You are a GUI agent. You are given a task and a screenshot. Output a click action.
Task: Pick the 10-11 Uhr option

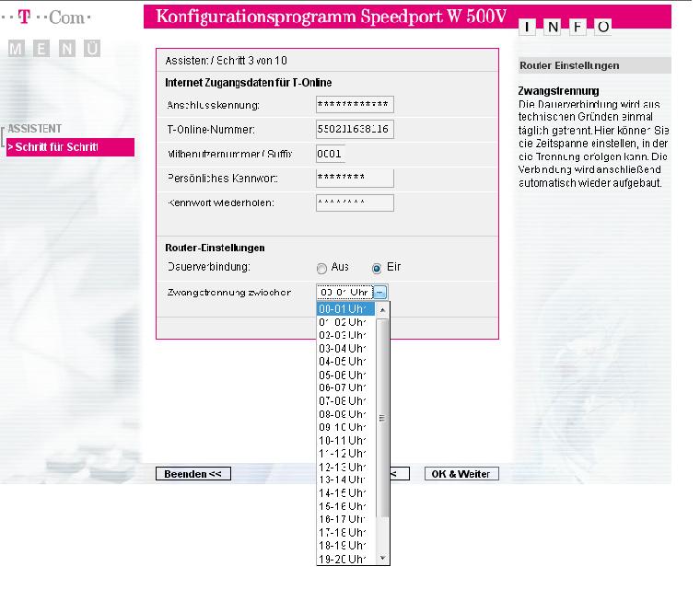click(x=345, y=440)
